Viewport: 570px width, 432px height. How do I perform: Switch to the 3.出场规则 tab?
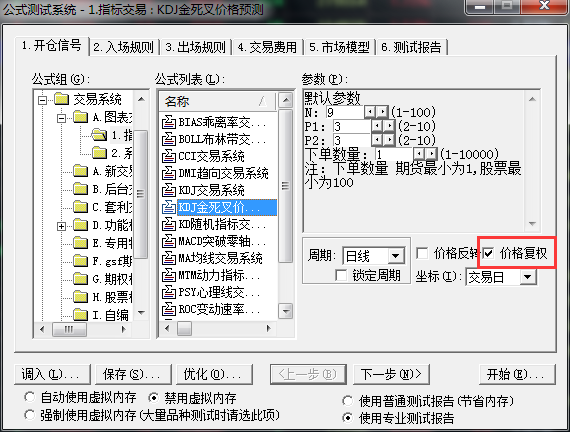(x=195, y=47)
